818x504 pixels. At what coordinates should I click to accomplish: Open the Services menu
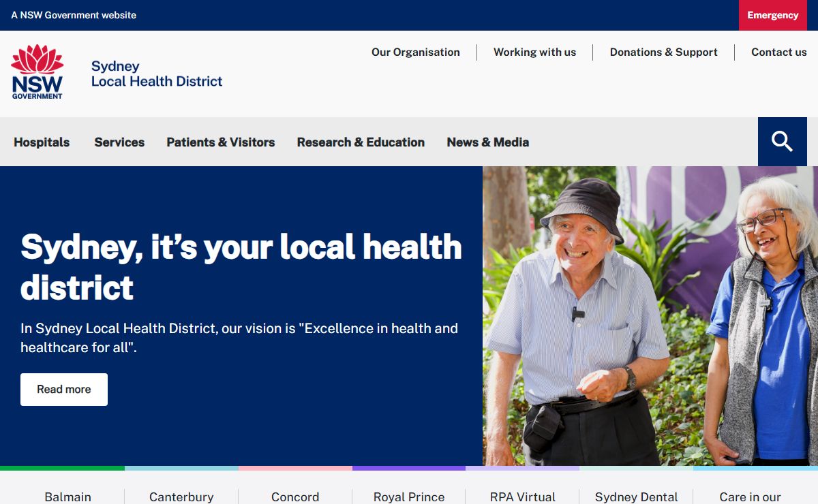pyautogui.click(x=119, y=142)
